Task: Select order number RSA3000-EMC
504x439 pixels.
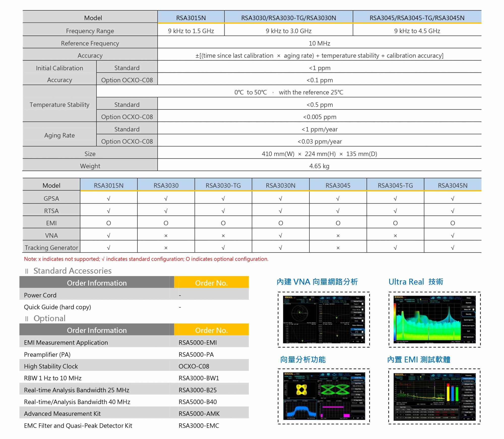Action: point(199,425)
